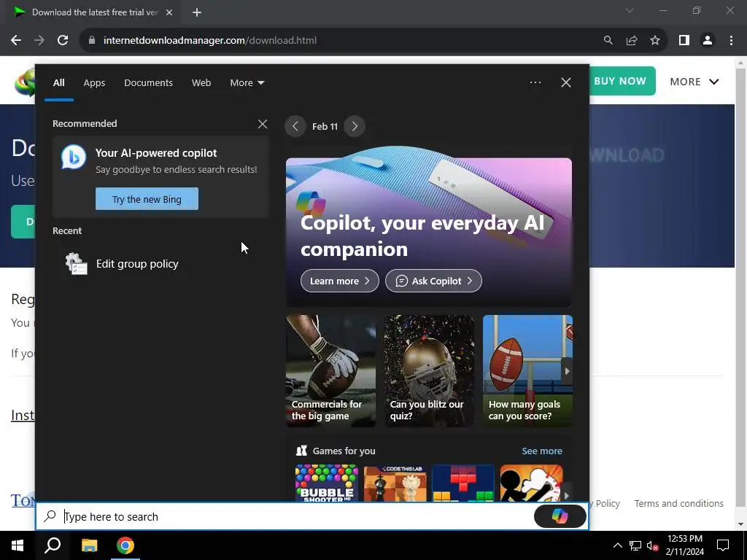This screenshot has height=560, width=747.
Task: Toggle the Chrome side panel
Action: [684, 41]
